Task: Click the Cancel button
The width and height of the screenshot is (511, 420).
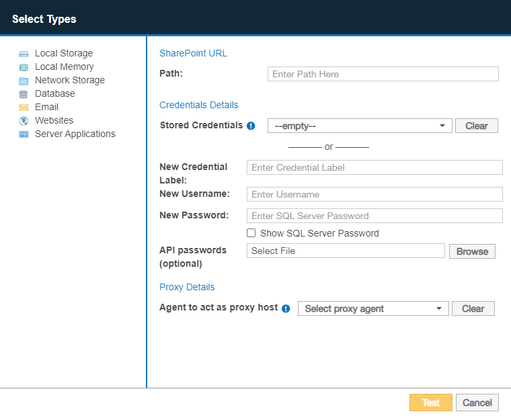Action: point(477,403)
